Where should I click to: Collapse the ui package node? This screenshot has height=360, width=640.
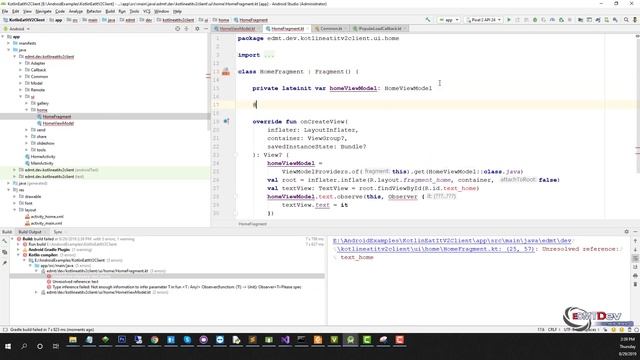click(x=21, y=96)
